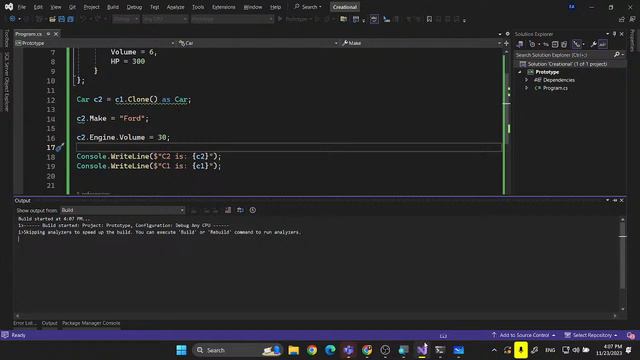
Task: Click the screwdriver quick actions icon on line 17
Action: [60, 147]
